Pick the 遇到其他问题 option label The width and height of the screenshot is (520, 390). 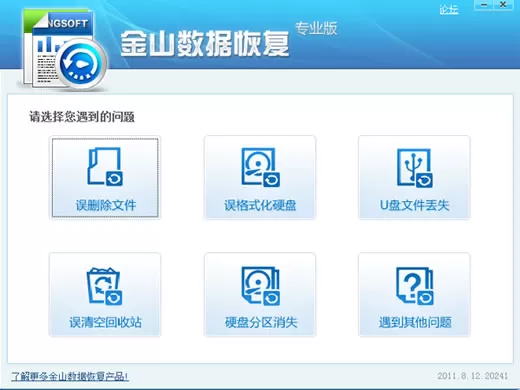(415, 322)
